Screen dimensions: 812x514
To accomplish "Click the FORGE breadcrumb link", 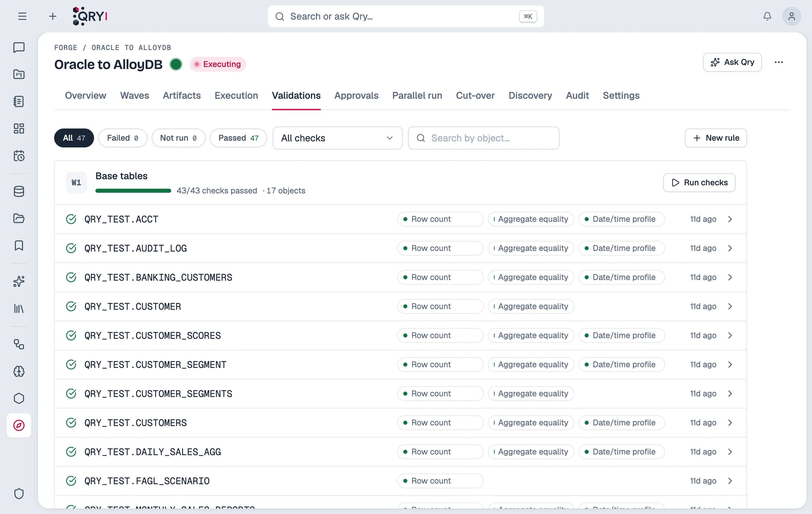I will pos(66,48).
